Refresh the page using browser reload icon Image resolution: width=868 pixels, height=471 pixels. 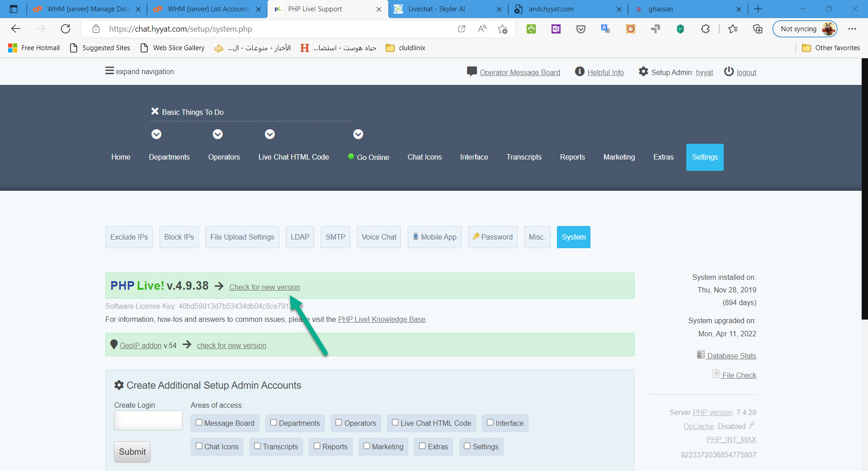[66, 29]
